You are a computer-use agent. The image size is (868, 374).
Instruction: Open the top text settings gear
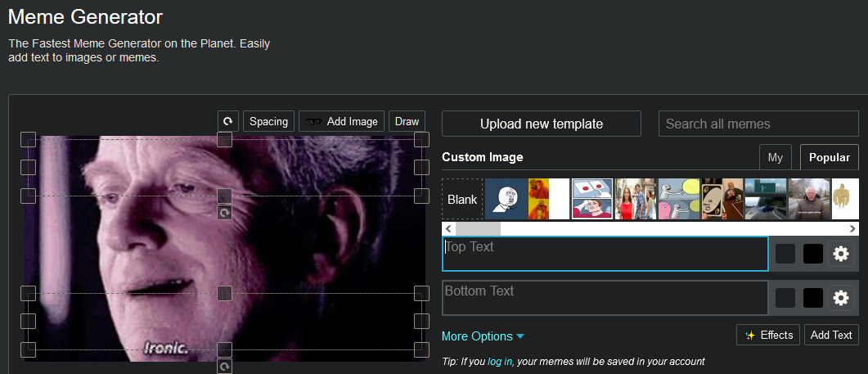click(x=840, y=254)
